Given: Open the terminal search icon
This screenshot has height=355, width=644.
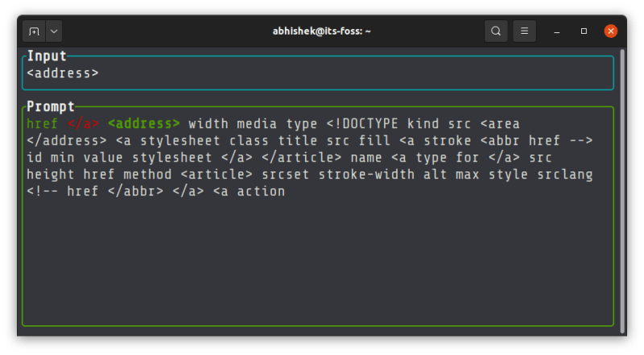Looking at the screenshot, I should (x=496, y=31).
